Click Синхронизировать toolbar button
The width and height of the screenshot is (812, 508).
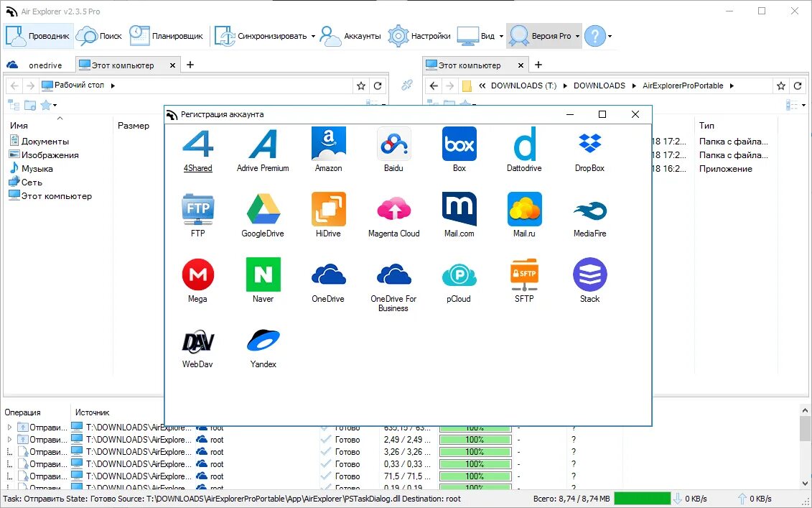pyautogui.click(x=262, y=36)
